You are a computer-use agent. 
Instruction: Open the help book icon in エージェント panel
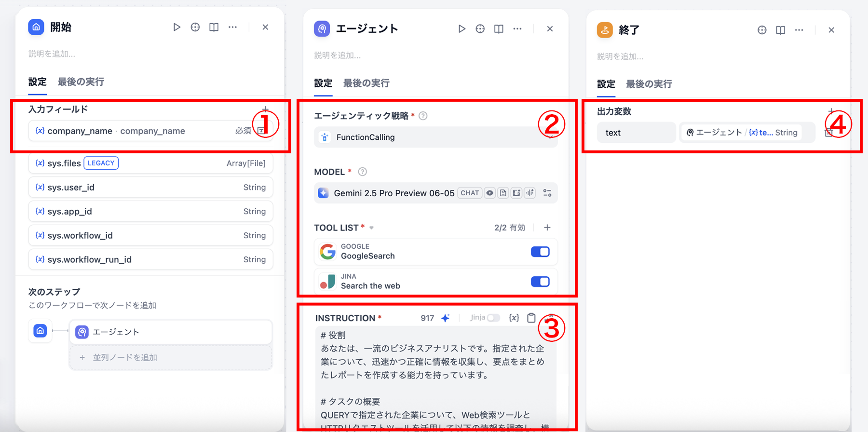tap(499, 29)
